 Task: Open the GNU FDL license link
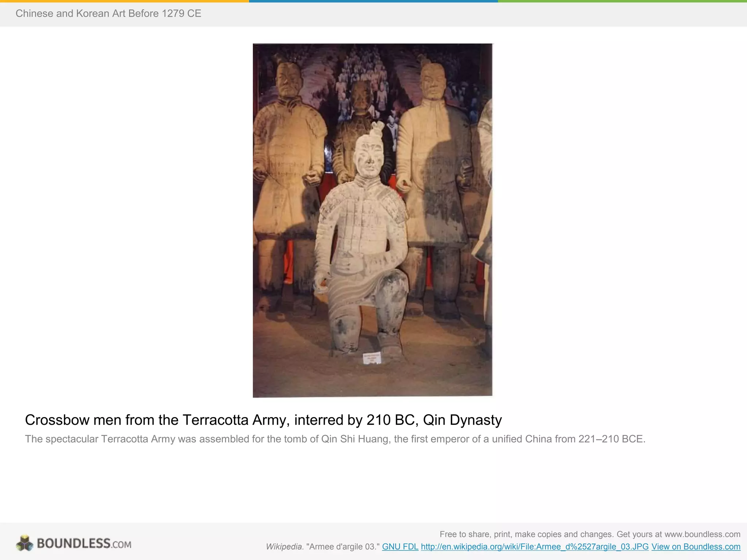click(x=400, y=547)
